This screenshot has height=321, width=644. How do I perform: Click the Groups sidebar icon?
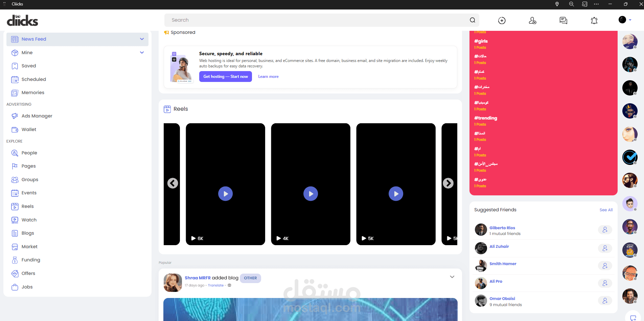[15, 179]
